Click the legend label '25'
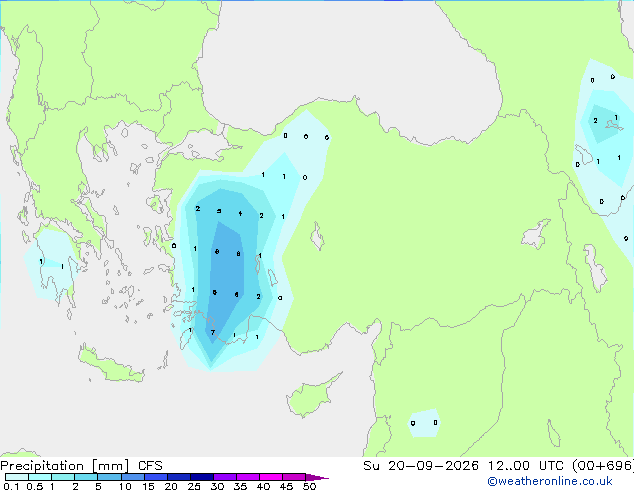 click(194, 486)
